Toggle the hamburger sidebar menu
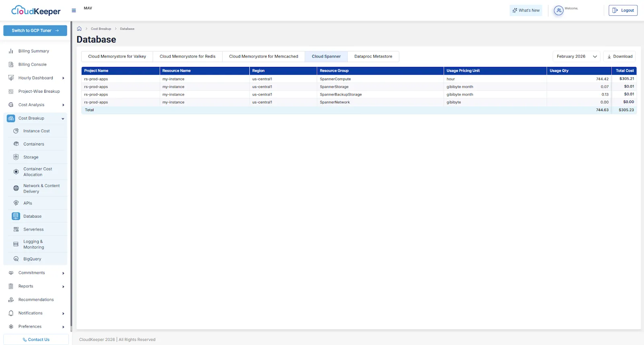This screenshot has width=644, height=345. 74,10
